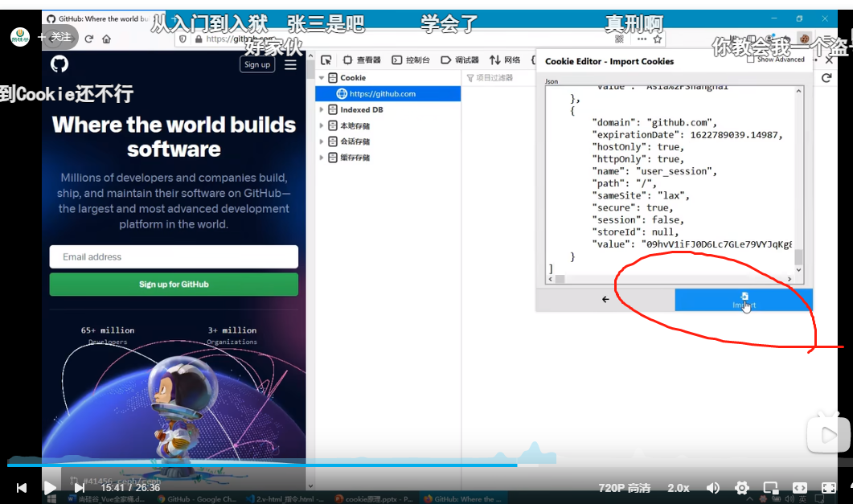Click the Firefox lock site-info icon
This screenshot has height=504, width=853.
pos(199,39)
